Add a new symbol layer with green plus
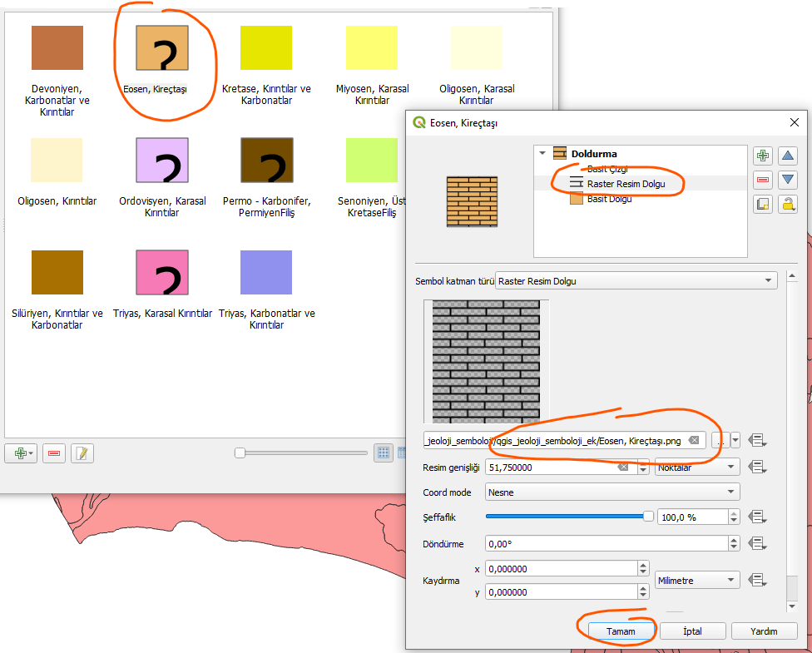The height and width of the screenshot is (653, 812). 762,156
